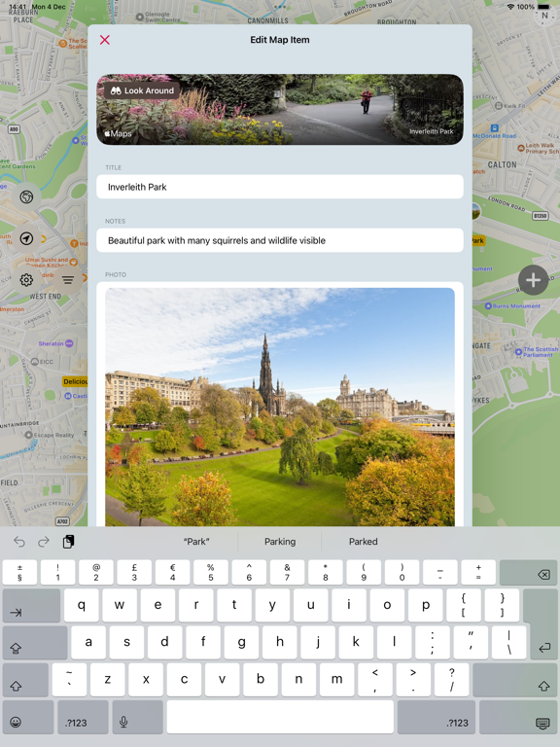Tap the status bar time 14:41
The image size is (560, 747).
tap(17, 7)
